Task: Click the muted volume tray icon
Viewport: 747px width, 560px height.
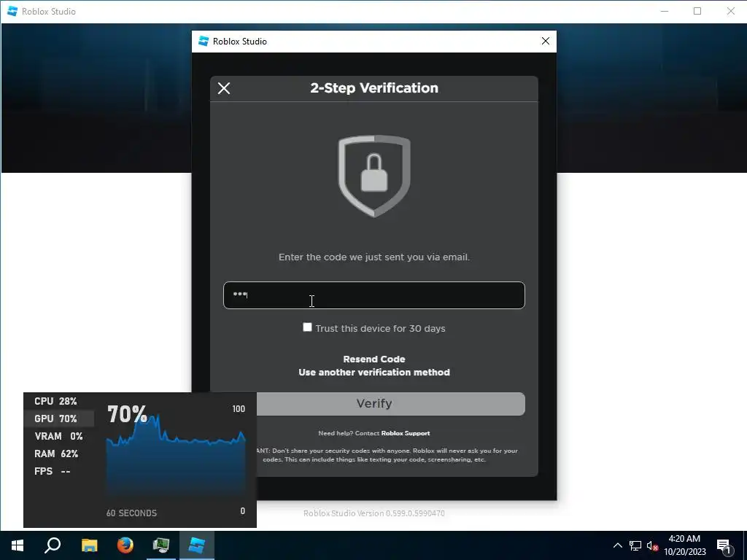Action: tap(653, 545)
